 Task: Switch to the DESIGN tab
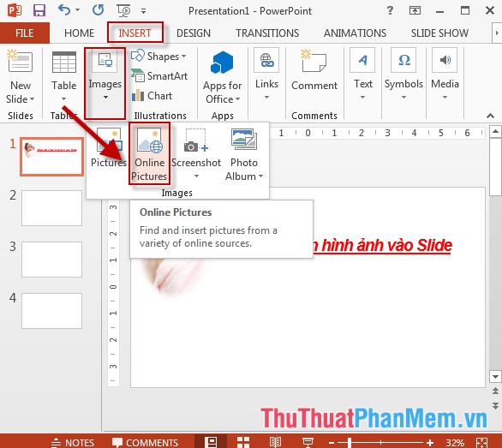[x=194, y=33]
